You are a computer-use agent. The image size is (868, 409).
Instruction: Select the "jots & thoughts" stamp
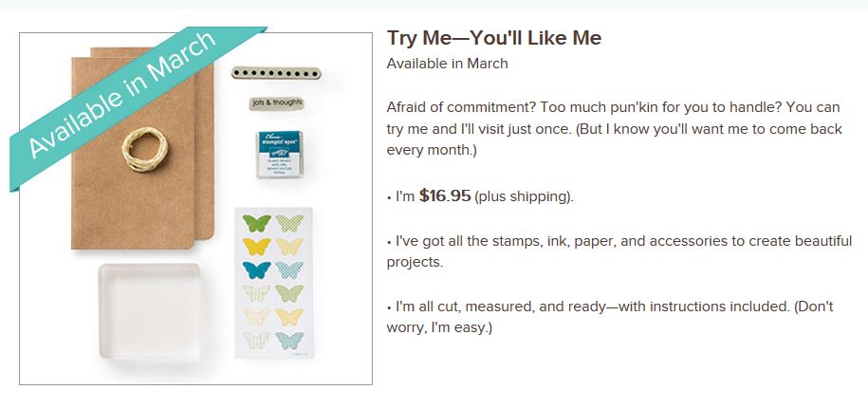coord(270,102)
